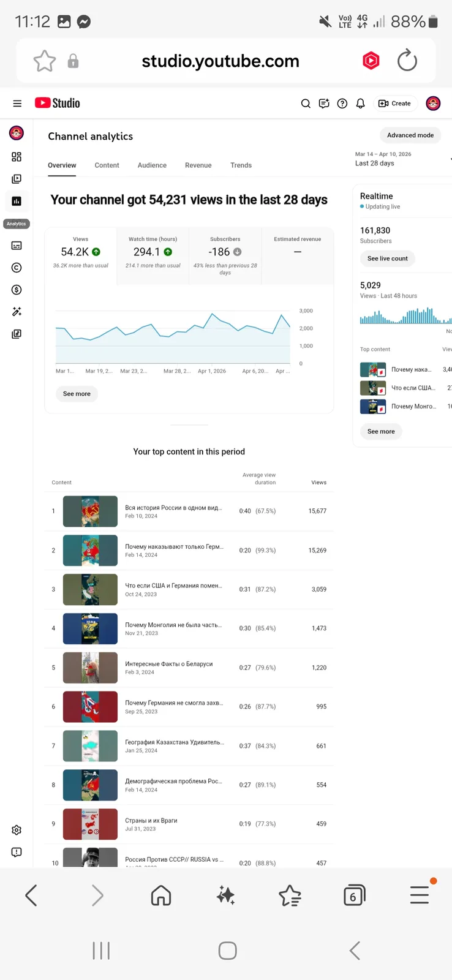Screen dimensions: 452x980
Task: Open Earn dollar icon in the sidebar
Action: click(x=17, y=290)
